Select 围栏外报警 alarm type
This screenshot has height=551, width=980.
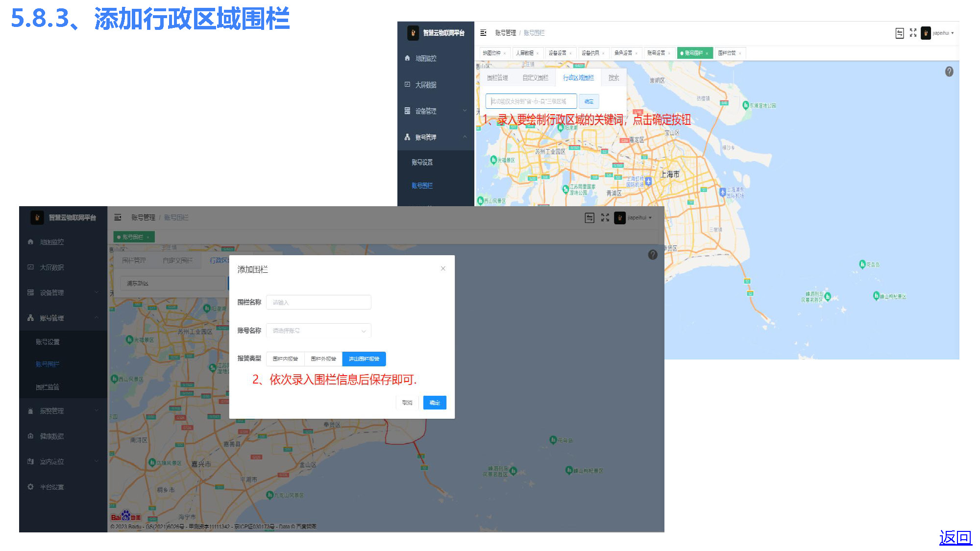pos(323,359)
